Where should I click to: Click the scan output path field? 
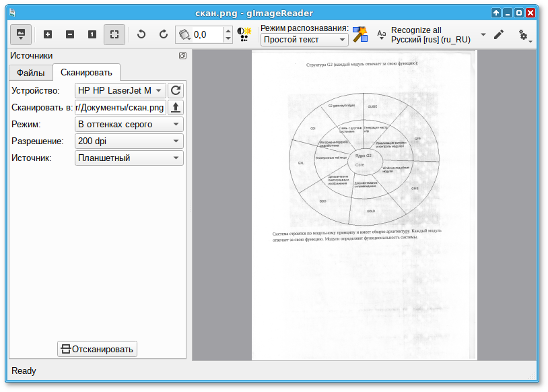[121, 107]
